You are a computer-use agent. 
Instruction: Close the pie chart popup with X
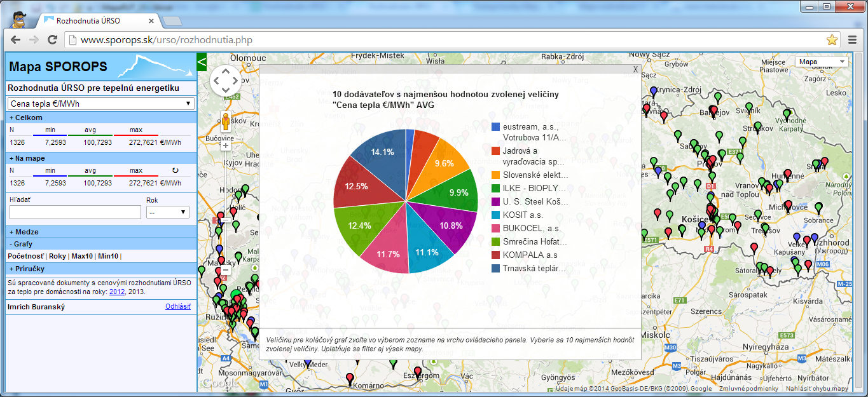(x=635, y=69)
